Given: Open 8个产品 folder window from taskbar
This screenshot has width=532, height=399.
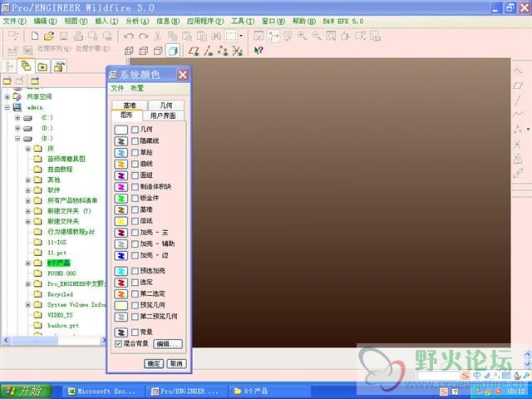Looking at the screenshot, I should [x=270, y=392].
